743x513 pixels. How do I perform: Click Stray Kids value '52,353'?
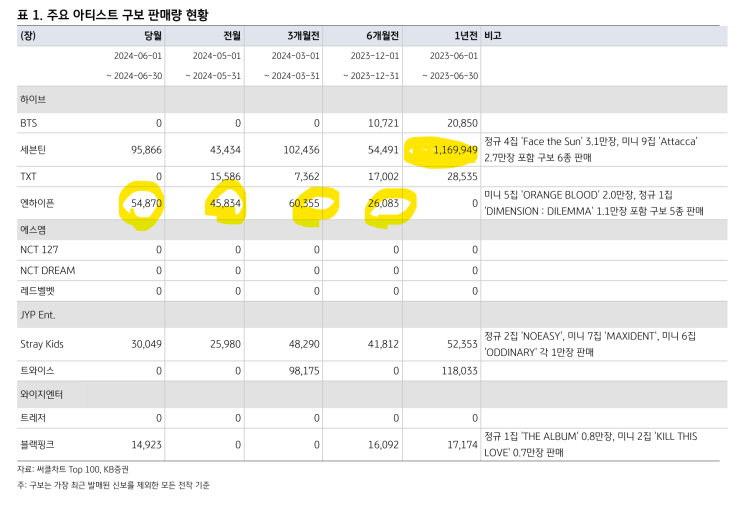[462, 344]
